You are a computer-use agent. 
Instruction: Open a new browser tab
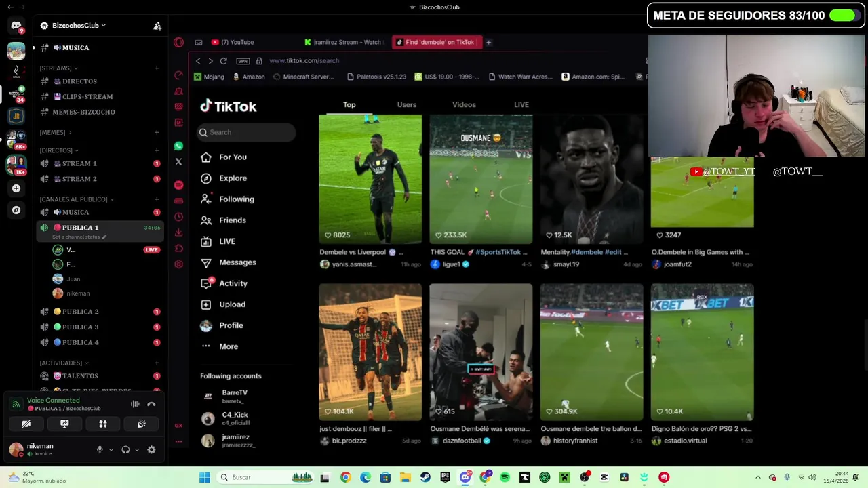click(x=488, y=42)
